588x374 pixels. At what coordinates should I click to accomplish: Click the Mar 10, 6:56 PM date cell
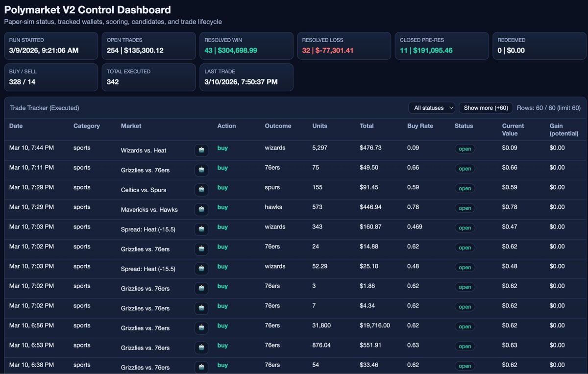pyautogui.click(x=31, y=325)
